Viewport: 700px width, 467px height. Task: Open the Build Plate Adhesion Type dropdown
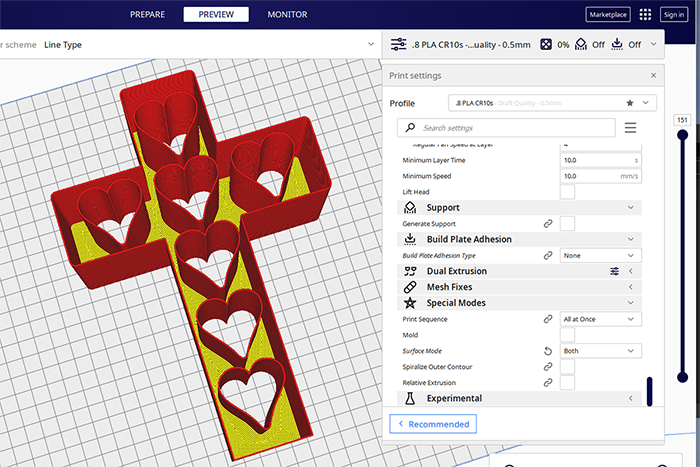pos(601,256)
